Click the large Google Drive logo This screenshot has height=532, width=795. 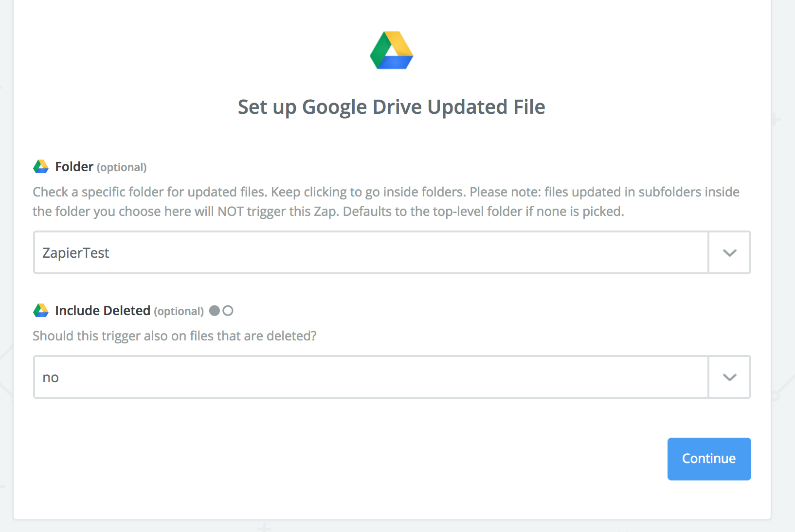(x=391, y=51)
